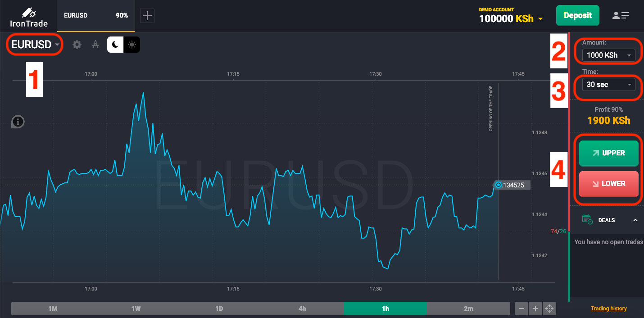
Task: Switch to light sun theme
Action: coord(132,45)
